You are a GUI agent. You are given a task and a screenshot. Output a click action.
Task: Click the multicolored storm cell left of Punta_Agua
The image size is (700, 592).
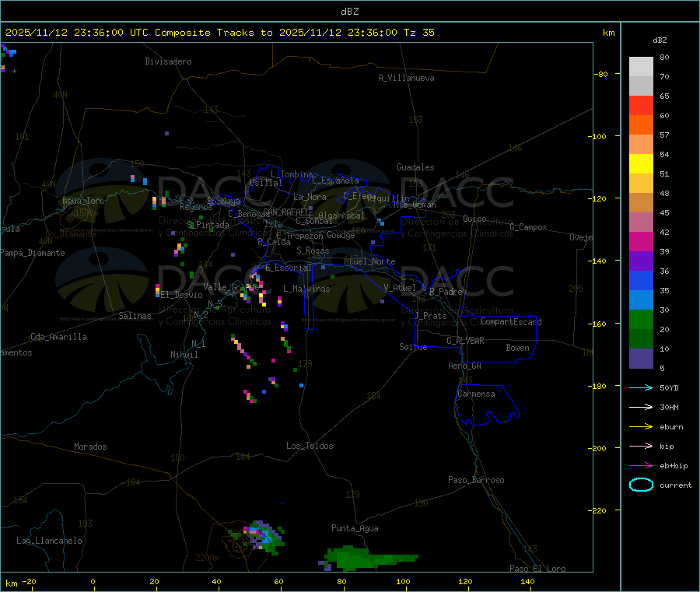[x=258, y=536]
